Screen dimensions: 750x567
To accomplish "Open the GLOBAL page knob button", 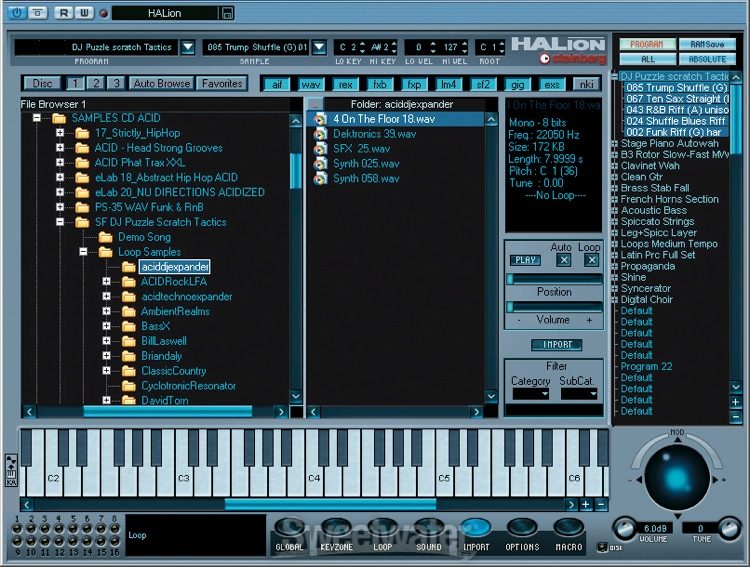I will 290,529.
